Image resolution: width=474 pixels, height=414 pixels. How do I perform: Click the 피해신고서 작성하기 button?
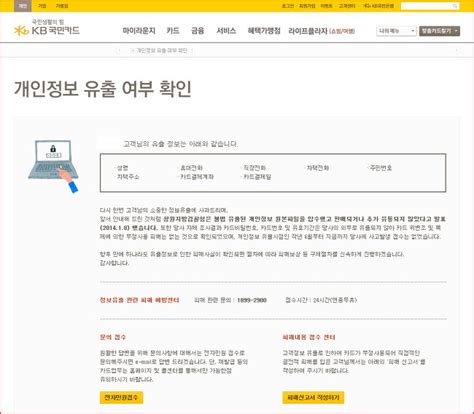313,397
